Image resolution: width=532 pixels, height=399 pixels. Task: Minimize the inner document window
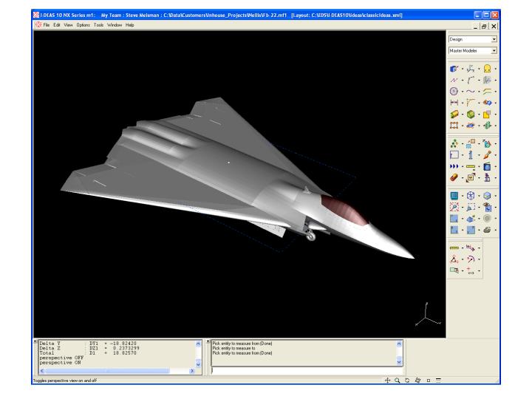click(x=475, y=27)
